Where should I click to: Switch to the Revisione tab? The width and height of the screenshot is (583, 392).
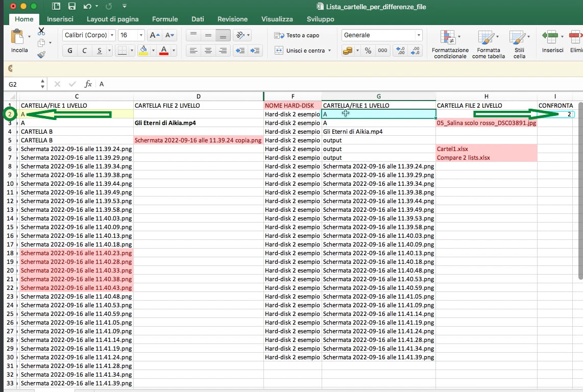point(232,19)
